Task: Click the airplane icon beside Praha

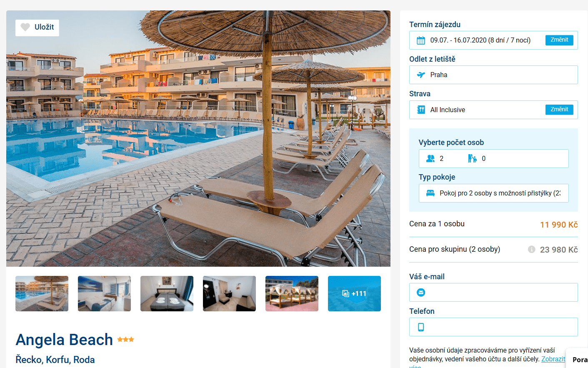Action: [x=421, y=75]
